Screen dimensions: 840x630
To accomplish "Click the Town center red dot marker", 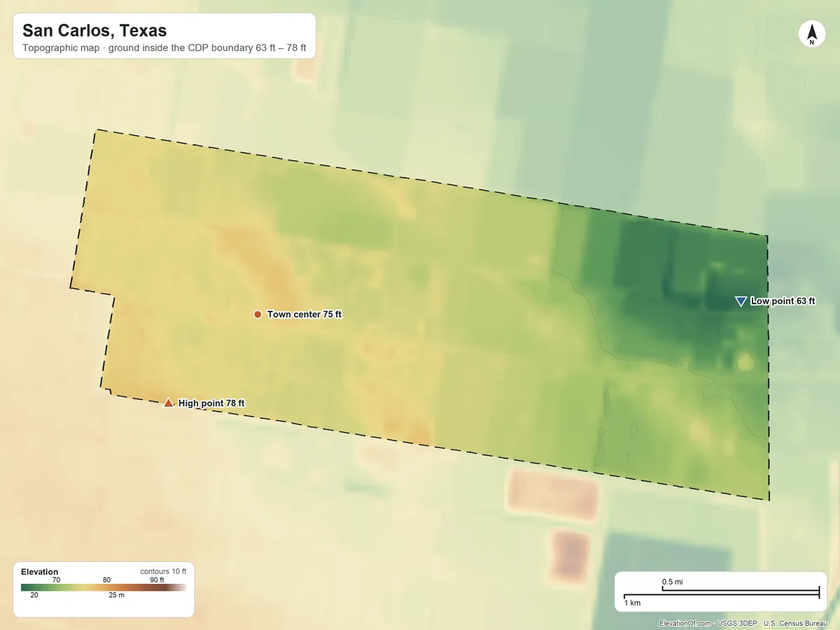I will pyautogui.click(x=258, y=315).
